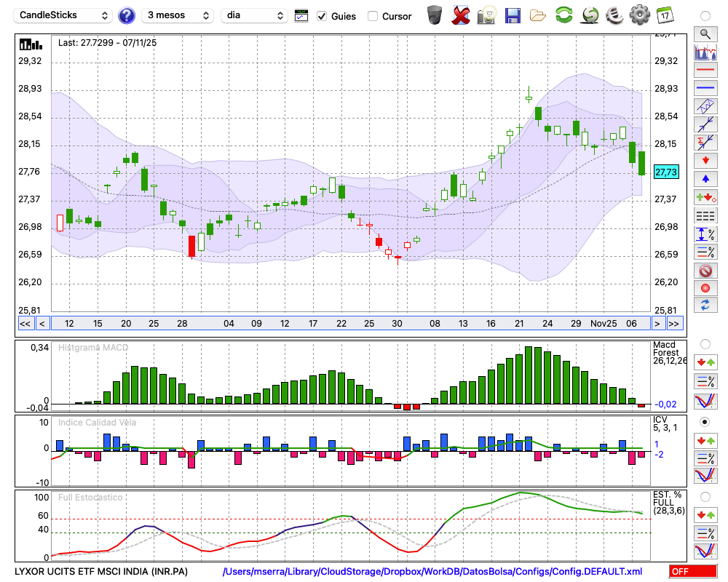Image resolution: width=728 pixels, height=582 pixels.
Task: Click the Config.DEFAULT.xml file path link
Action: pos(432,572)
